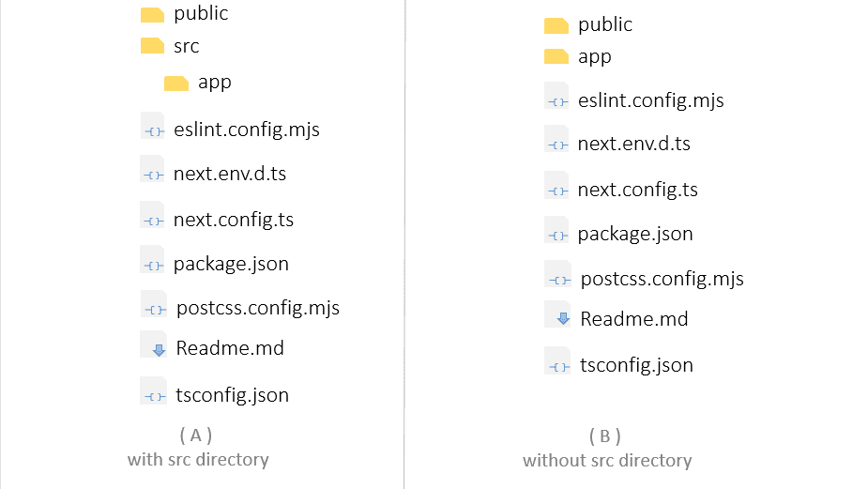Select 'eslint.config.mjs' text in diagram B
This screenshot has height=489, width=868.
[x=651, y=100]
